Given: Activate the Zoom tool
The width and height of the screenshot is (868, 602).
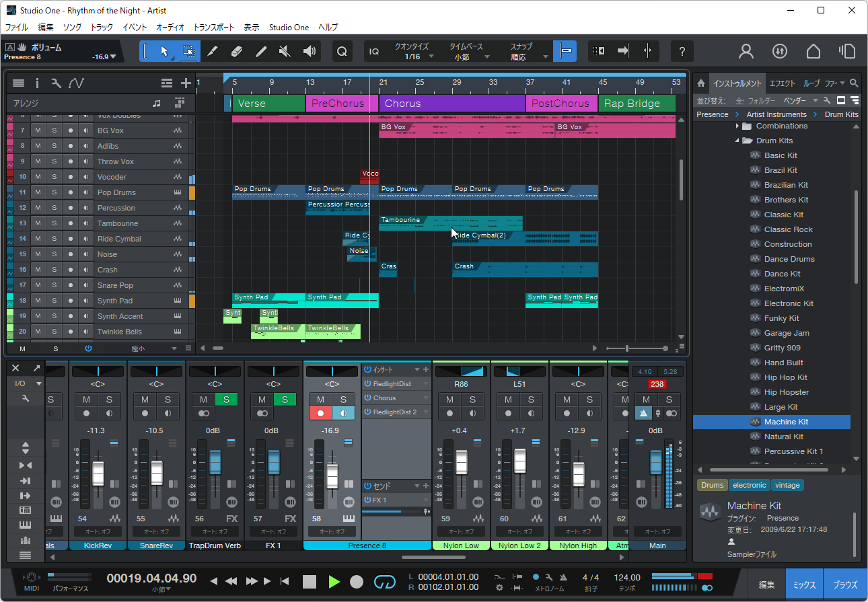Looking at the screenshot, I should tap(342, 51).
